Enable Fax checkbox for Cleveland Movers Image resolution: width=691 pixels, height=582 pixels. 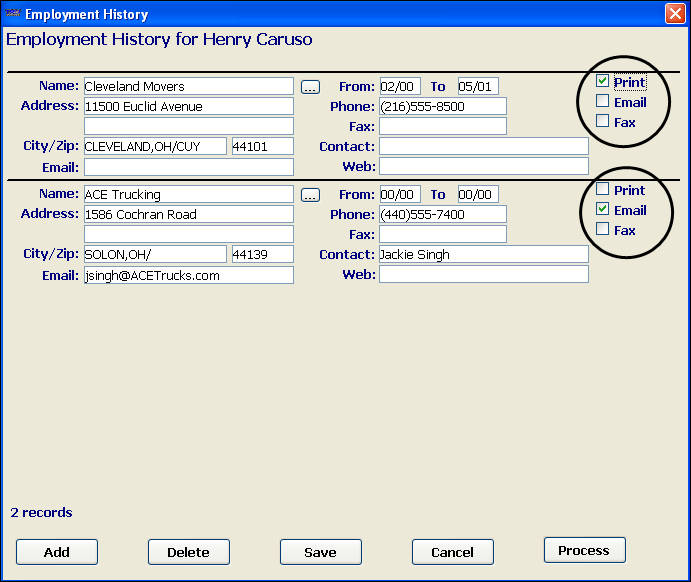coord(602,122)
